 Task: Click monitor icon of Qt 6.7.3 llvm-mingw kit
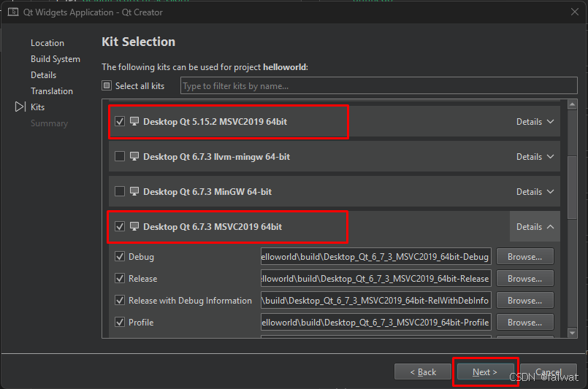[134, 156]
